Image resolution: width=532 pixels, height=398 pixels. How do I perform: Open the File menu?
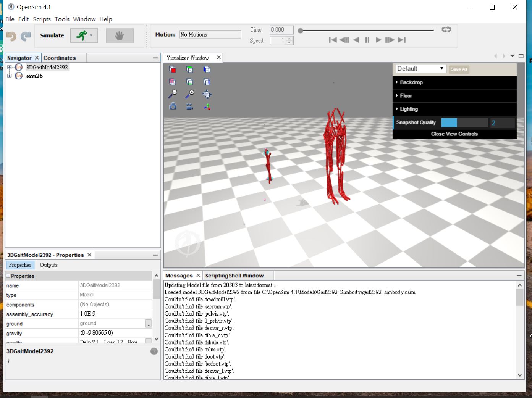[10, 19]
